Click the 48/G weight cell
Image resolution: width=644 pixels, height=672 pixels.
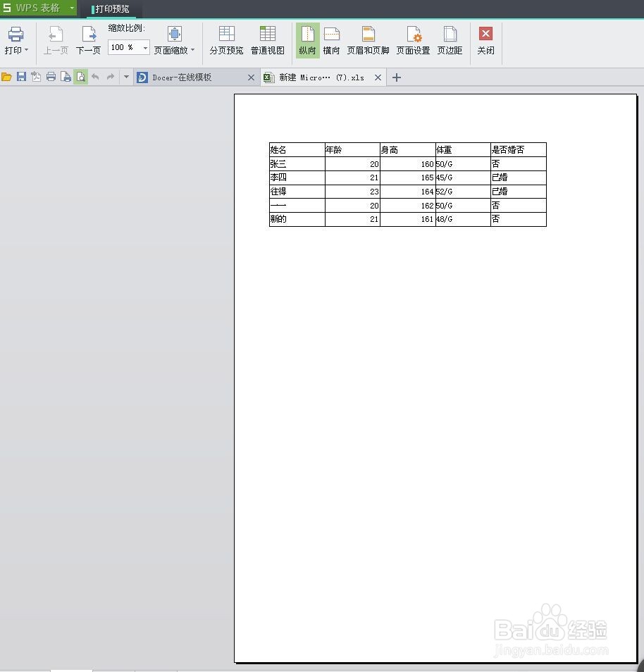tap(463, 219)
